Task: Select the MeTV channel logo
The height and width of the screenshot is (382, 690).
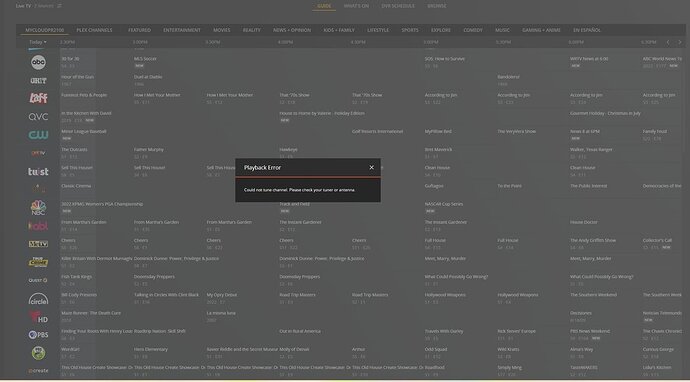Action: [x=38, y=244]
